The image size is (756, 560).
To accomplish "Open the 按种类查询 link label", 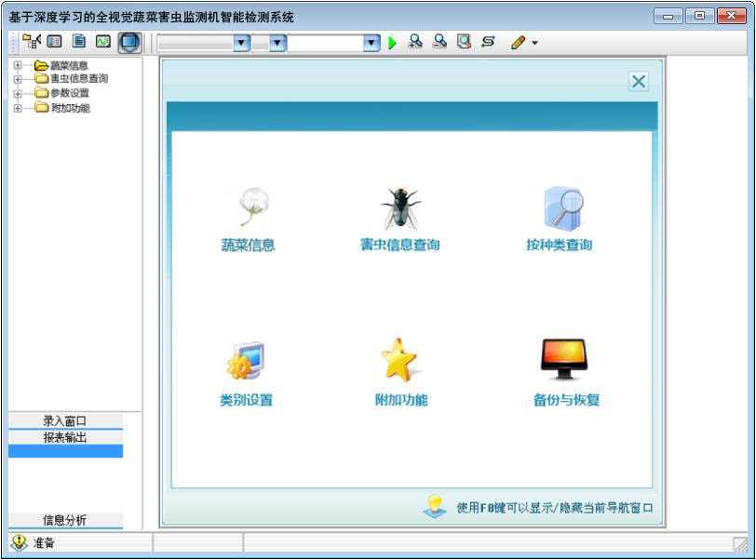I will click(560, 245).
